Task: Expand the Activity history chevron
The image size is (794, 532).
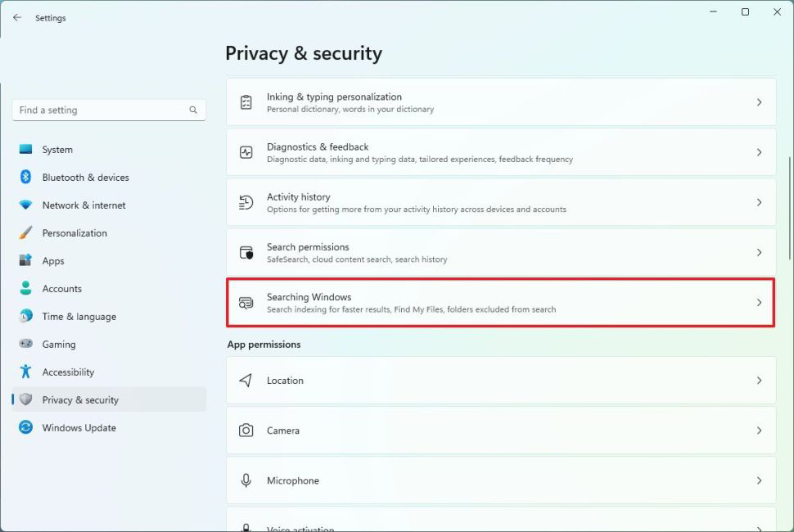Action: pos(759,202)
